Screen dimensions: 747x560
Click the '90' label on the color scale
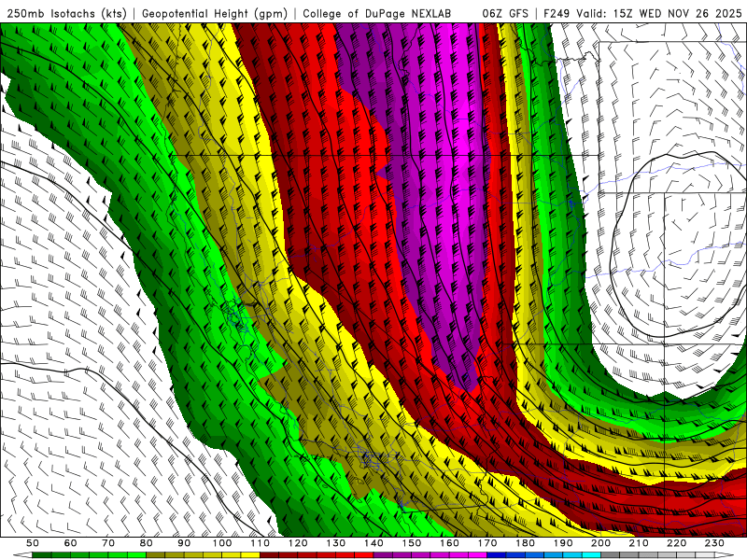tap(184, 543)
